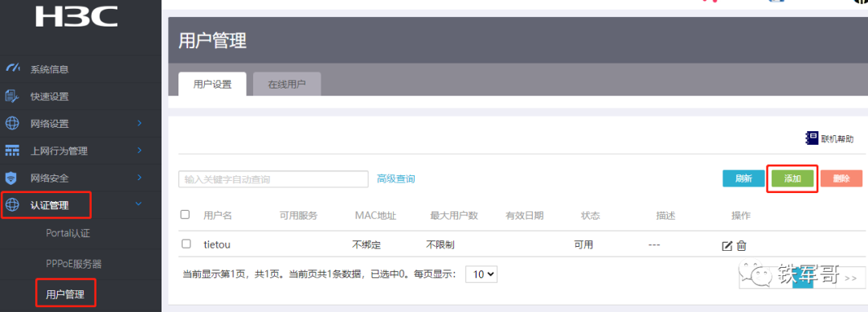Click the 网络设置 globe icon
The image size is (868, 312).
click(x=12, y=123)
